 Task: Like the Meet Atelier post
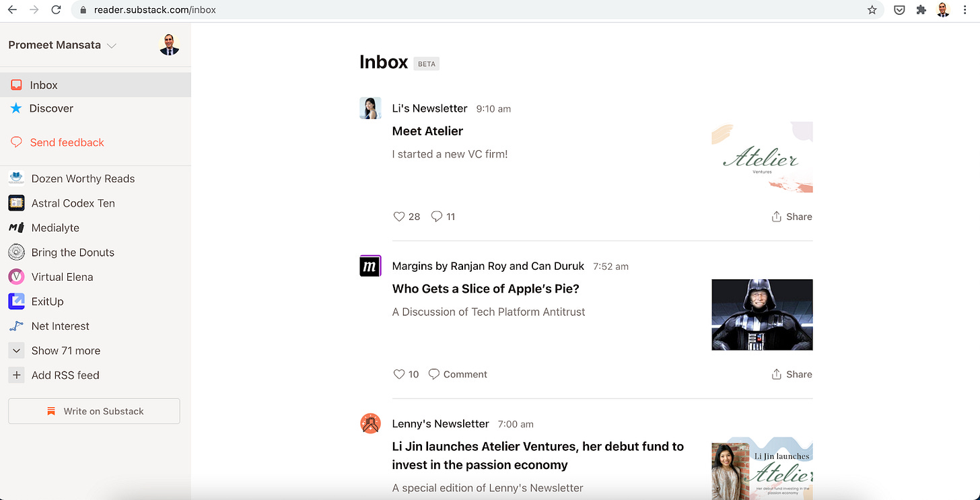(407, 217)
